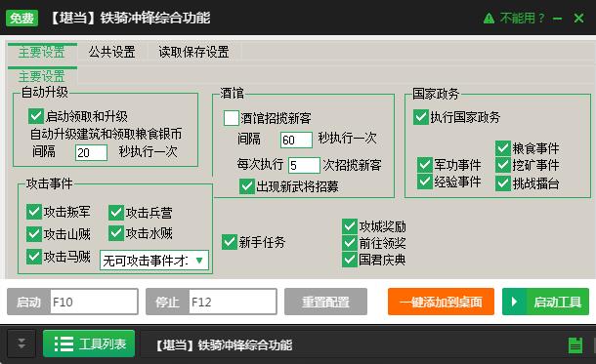Viewport: 596px width, 364px height.
Task: Toggle 执行国家政务 checkbox
Action: 421,117
